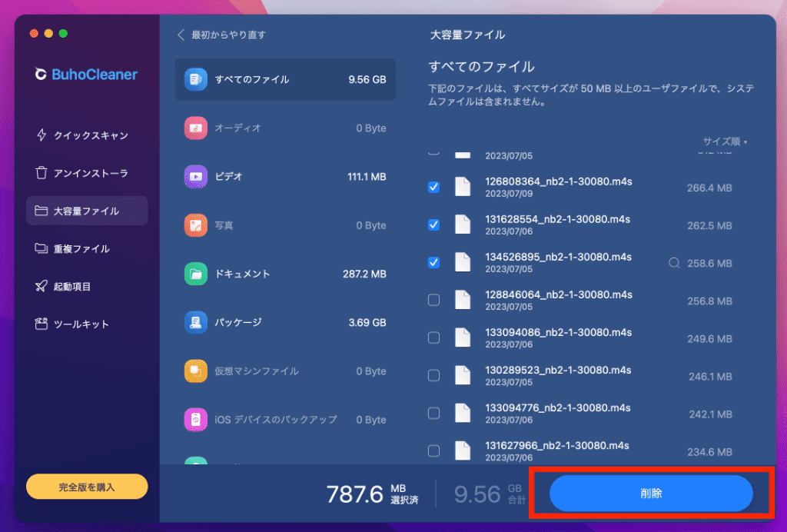The width and height of the screenshot is (787, 532).
Task: Click the 262.5 MB size value
Action: pos(709,225)
